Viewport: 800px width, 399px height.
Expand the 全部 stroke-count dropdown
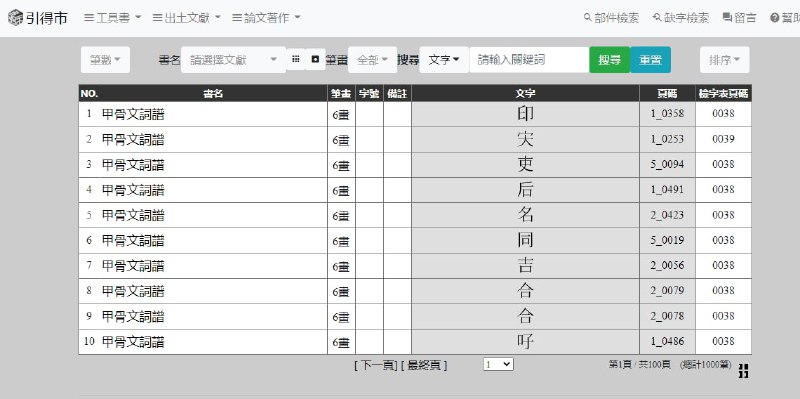(372, 60)
